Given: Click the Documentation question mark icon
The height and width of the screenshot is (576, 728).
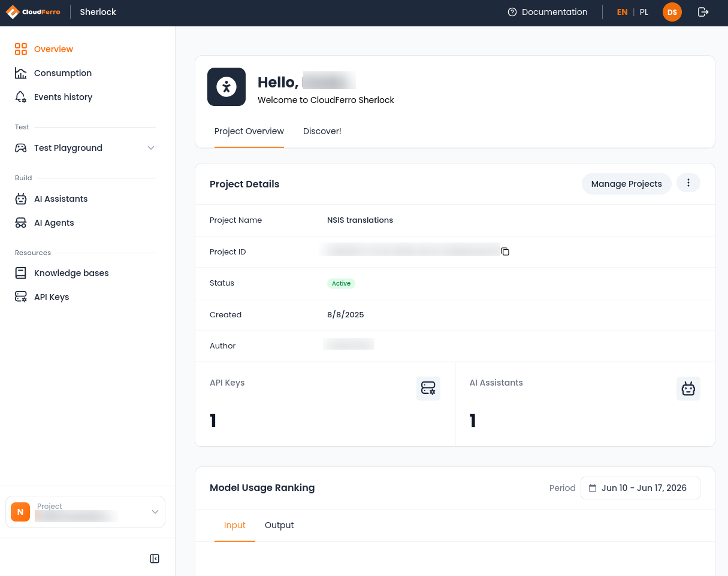Looking at the screenshot, I should point(512,12).
